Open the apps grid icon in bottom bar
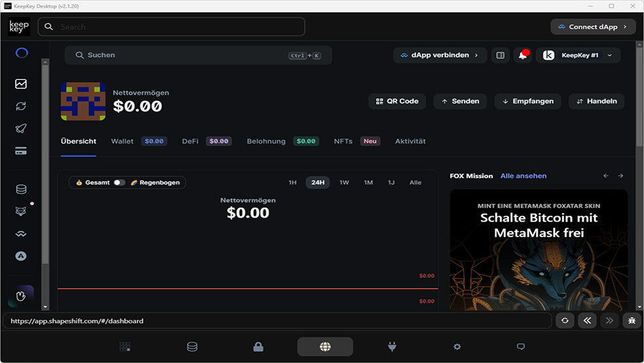Viewport: 644px width, 363px height. (x=125, y=347)
